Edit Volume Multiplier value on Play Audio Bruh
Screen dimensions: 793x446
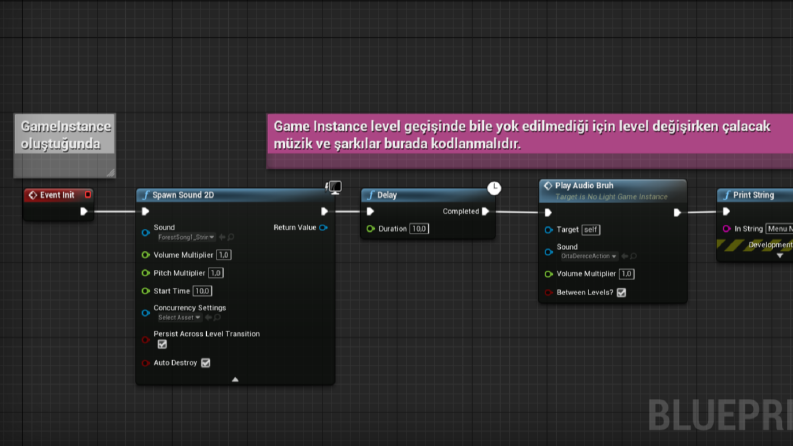(627, 274)
